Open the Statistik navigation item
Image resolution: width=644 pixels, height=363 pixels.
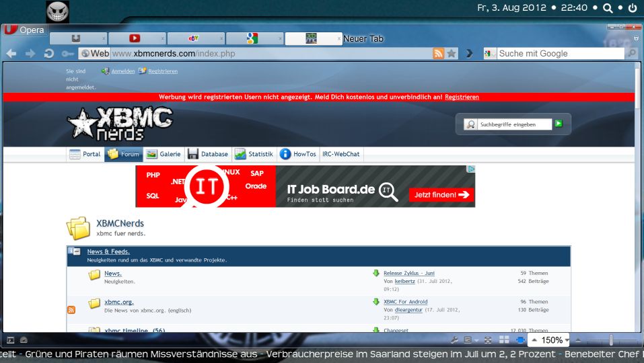(254, 154)
